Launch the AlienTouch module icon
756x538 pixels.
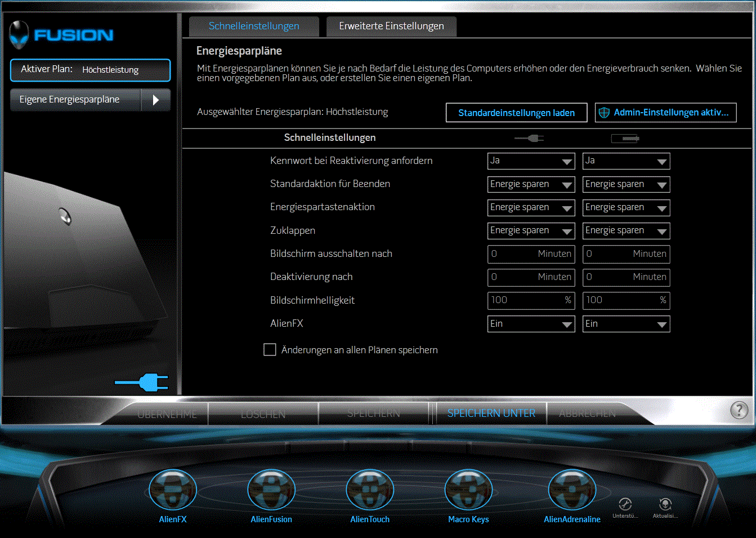[x=370, y=490]
